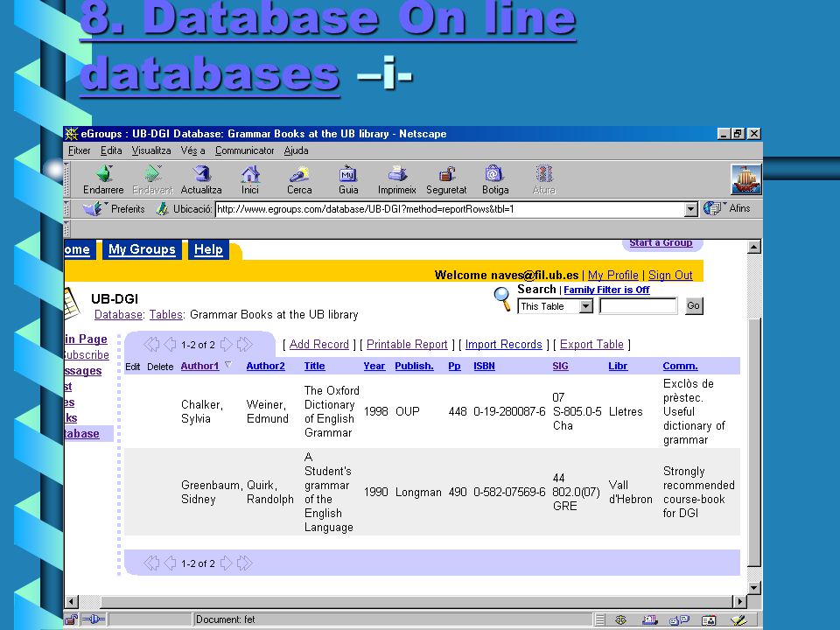The height and width of the screenshot is (630, 840).
Task: Jump to last page arrow in top pager
Action: coord(244,345)
